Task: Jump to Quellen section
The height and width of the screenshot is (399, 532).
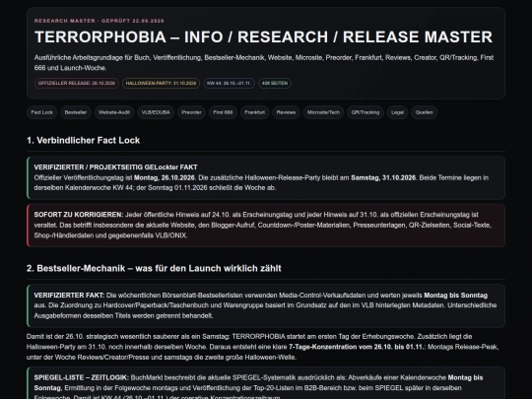Action: [x=424, y=112]
